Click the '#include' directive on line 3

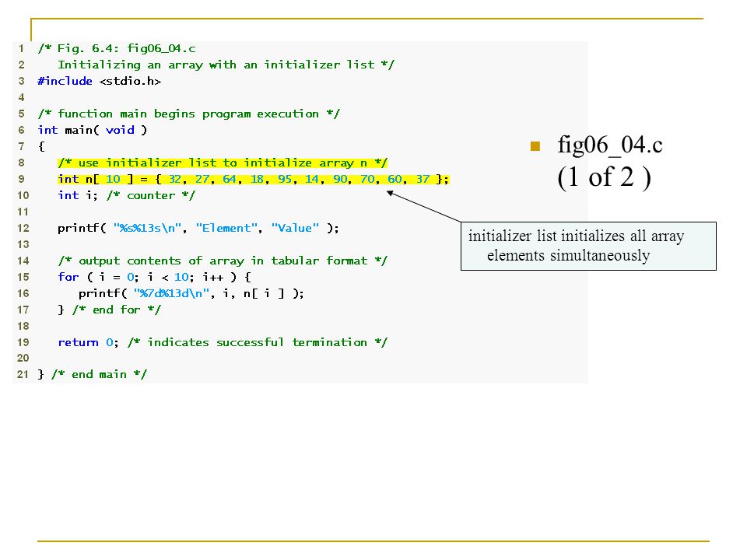point(65,81)
